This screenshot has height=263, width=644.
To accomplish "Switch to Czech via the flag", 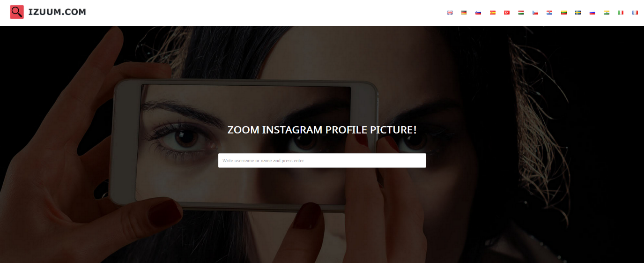I will (x=535, y=13).
